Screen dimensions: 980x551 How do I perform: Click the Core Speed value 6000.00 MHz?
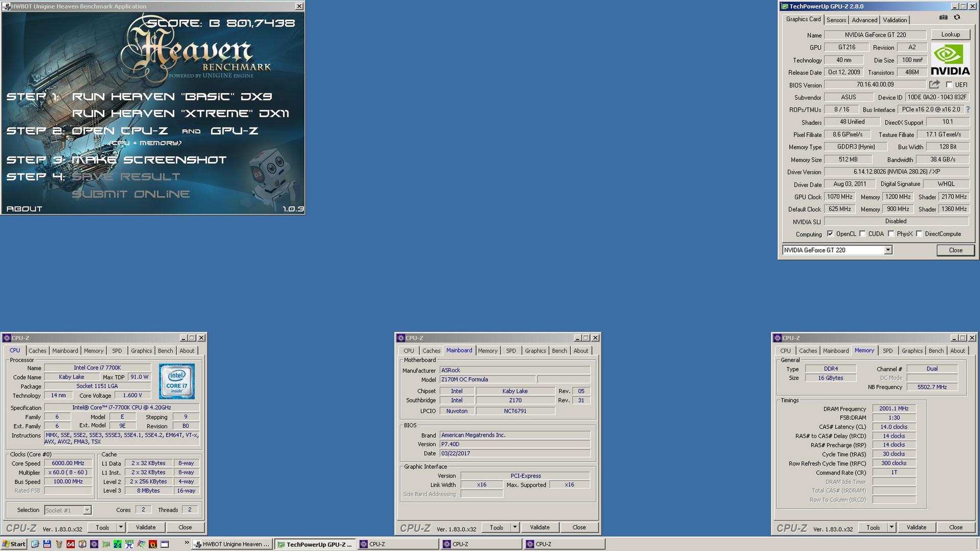(68, 463)
